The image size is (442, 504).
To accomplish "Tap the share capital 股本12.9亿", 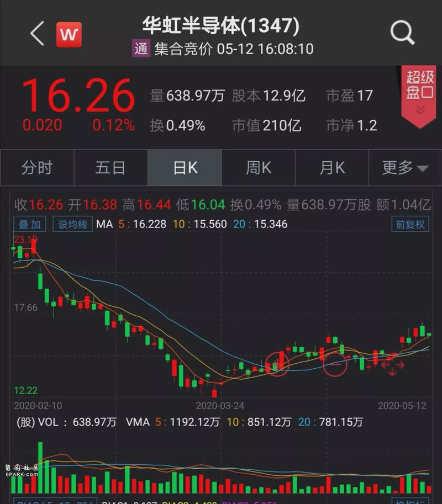I will coord(269,96).
